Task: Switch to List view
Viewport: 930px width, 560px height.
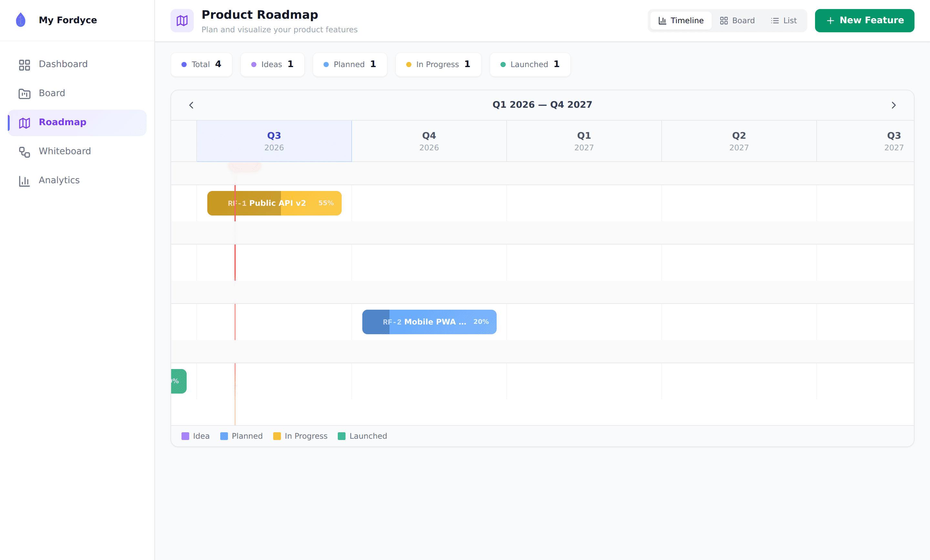Action: pyautogui.click(x=783, y=20)
